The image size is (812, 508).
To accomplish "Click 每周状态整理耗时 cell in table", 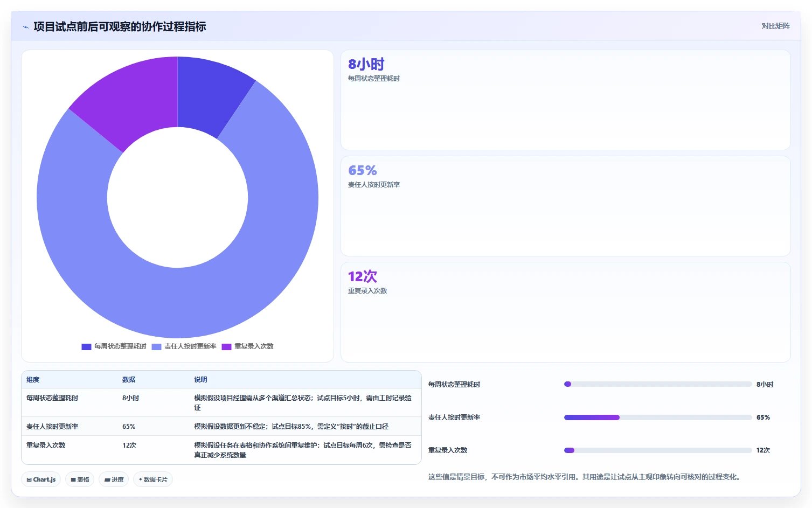I will pos(52,398).
